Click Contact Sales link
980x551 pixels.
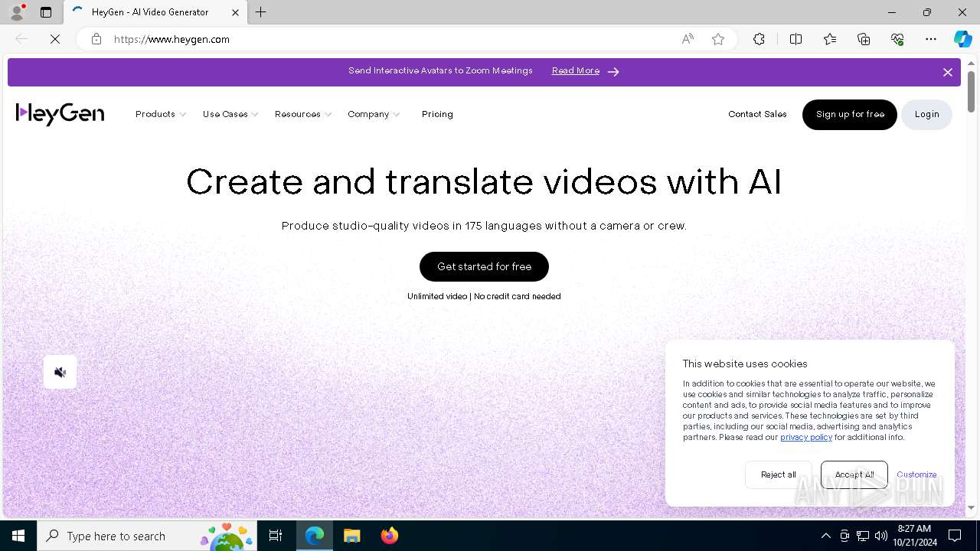pos(757,114)
